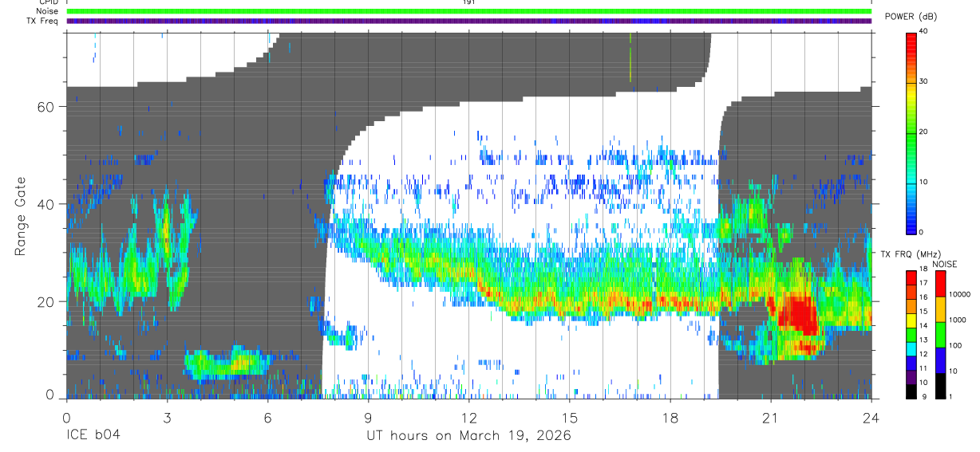Click the x-axis tick label '6'
980x452 pixels.
click(267, 417)
